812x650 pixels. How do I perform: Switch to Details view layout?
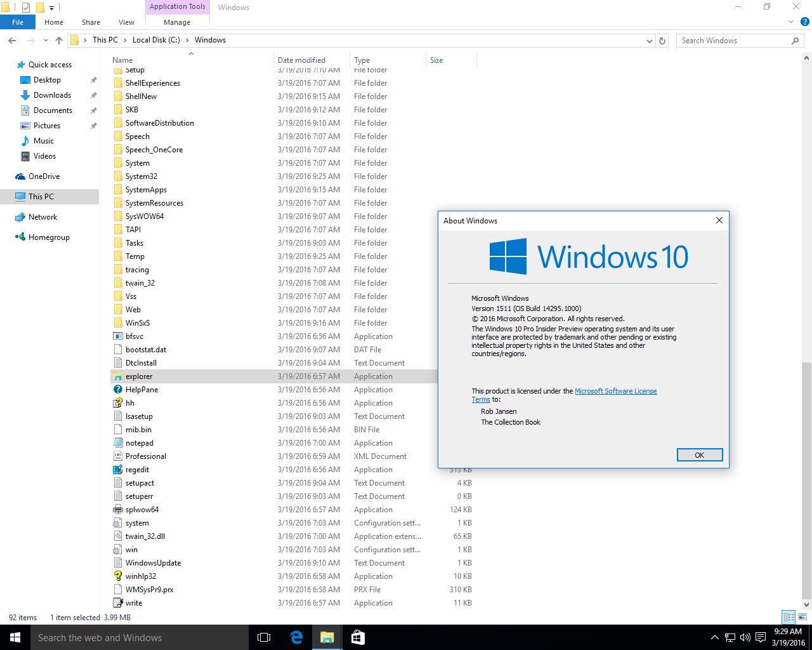point(789,617)
